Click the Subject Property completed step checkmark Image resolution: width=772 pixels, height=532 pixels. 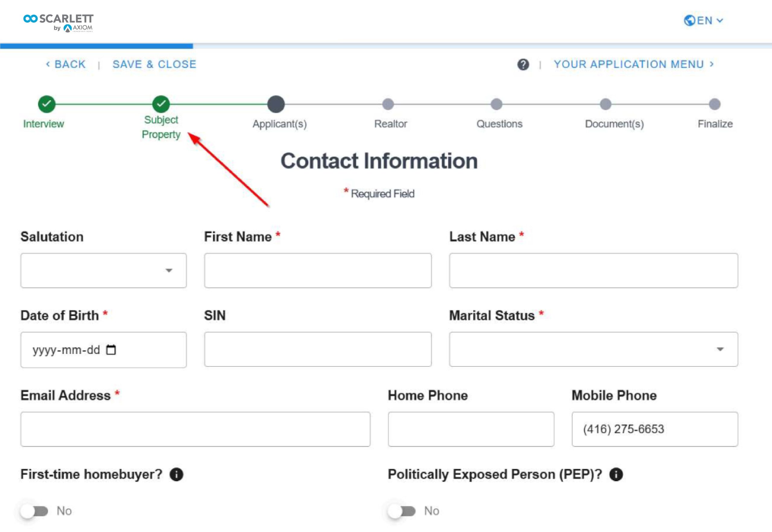161,104
